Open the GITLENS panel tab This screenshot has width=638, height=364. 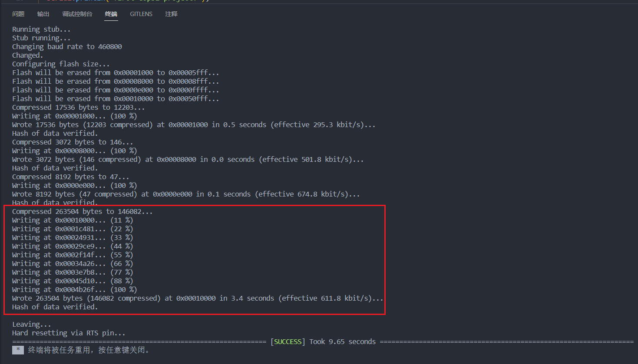click(x=141, y=14)
